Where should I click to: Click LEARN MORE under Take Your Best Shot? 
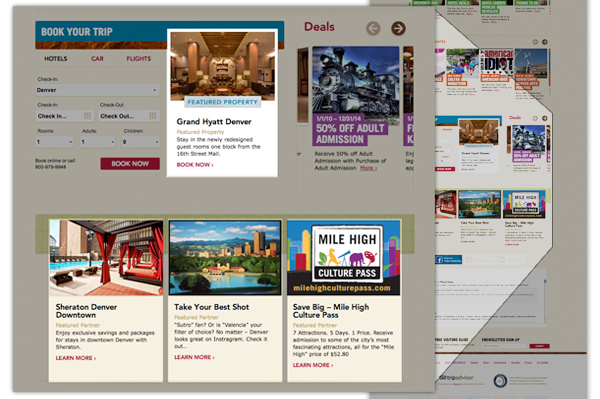coord(194,357)
